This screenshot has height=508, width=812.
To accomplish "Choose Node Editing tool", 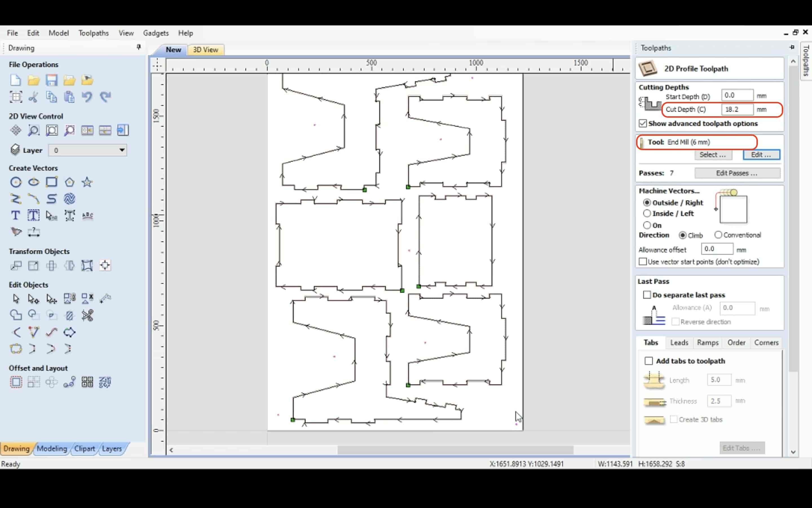I will point(34,298).
